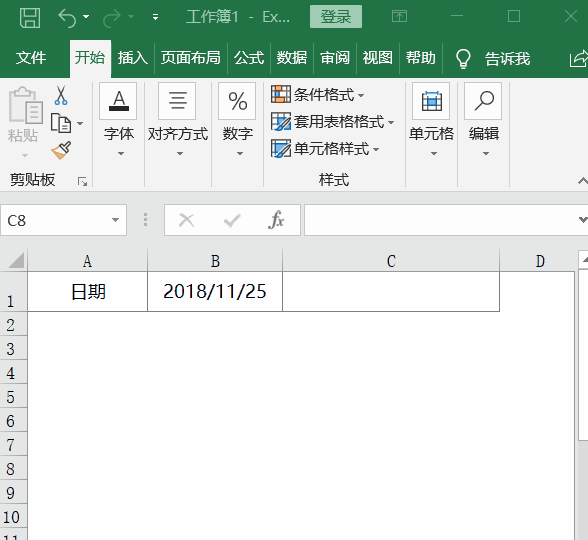Click the 登录 sign-in button
Image resolution: width=588 pixels, height=540 pixels.
(336, 16)
